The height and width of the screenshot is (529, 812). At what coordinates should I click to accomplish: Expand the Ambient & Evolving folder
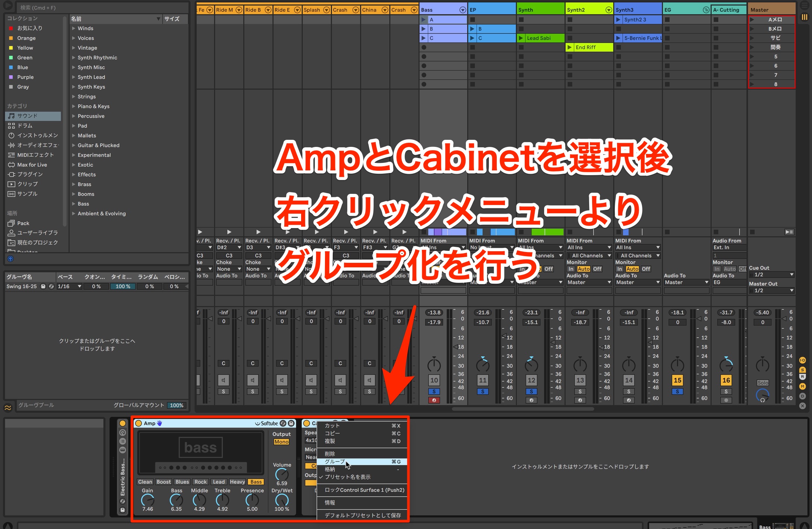click(x=74, y=214)
